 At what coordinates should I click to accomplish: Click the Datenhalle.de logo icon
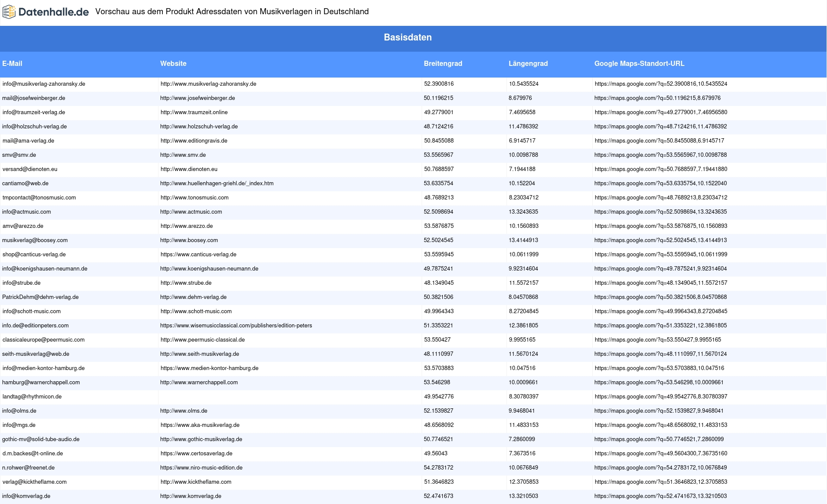point(9,12)
